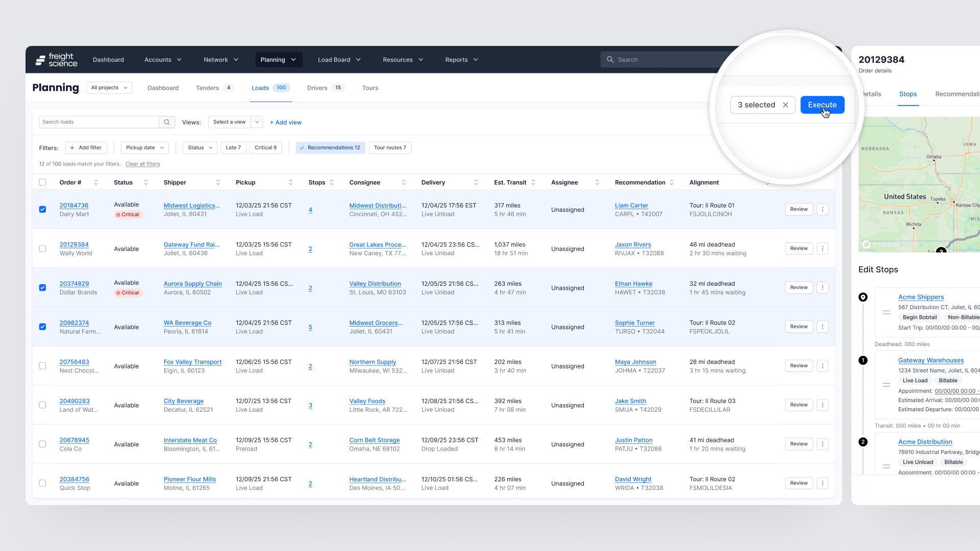Viewport: 980px width, 551px height.
Task: Click the Execute button
Action: pyautogui.click(x=822, y=105)
